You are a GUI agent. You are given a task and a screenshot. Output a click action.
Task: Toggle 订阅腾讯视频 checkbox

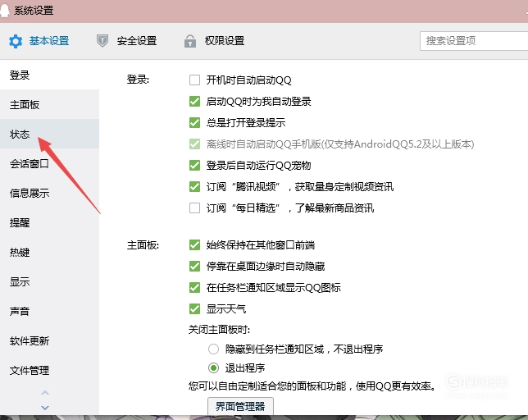point(194,186)
